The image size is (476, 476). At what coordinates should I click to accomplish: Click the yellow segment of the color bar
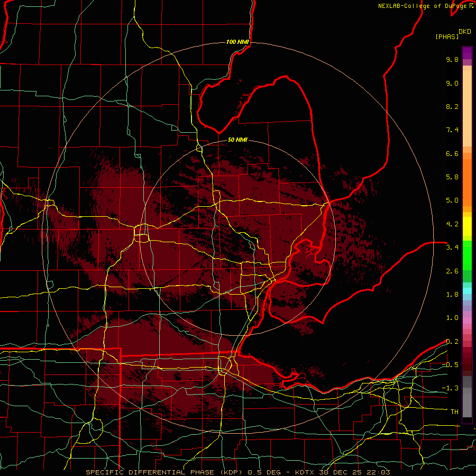467,226
